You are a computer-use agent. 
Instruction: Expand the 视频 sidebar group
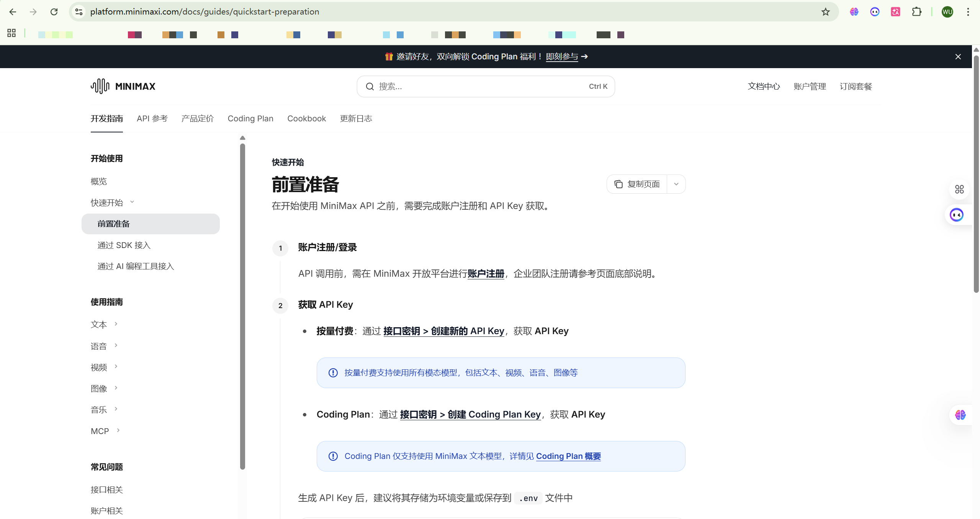pyautogui.click(x=116, y=367)
